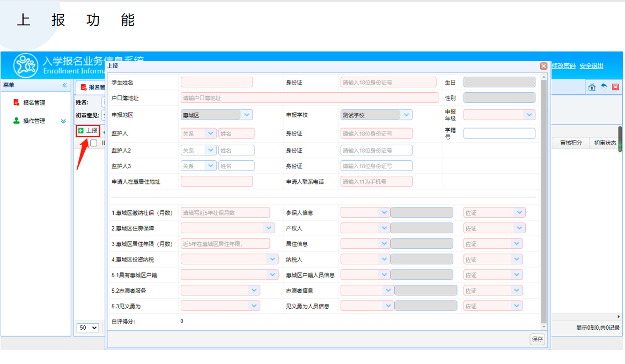Click the 安全退出 link

click(x=591, y=65)
